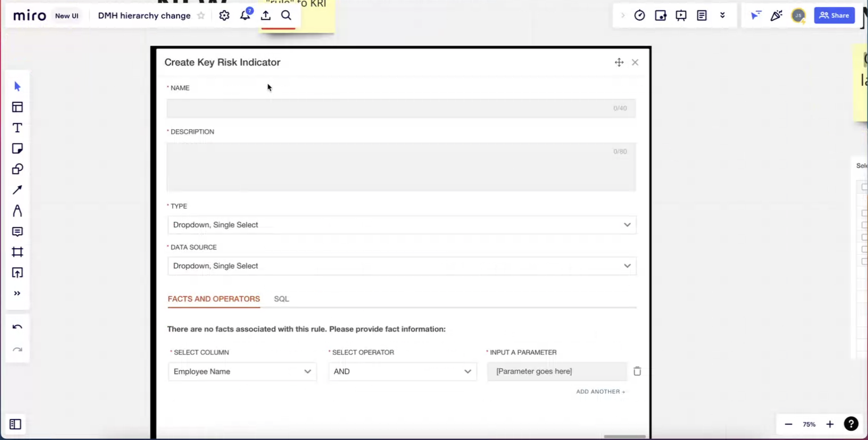
Task: Open the Comment tool
Action: tap(17, 231)
